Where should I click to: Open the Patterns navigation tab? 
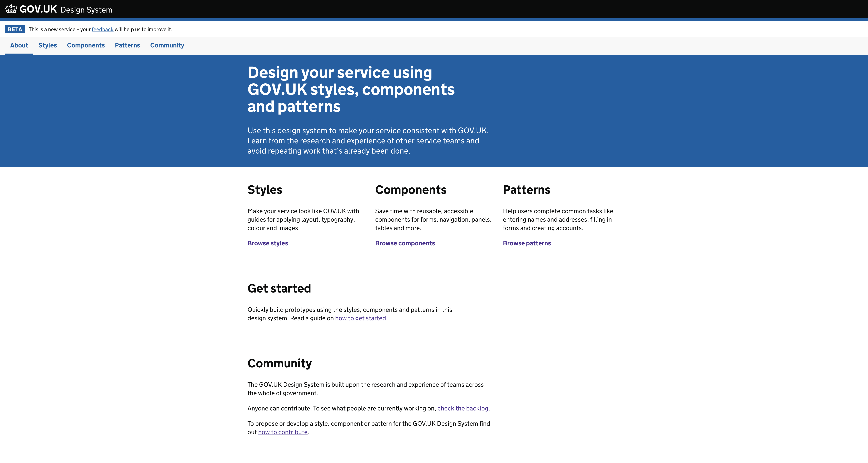click(x=127, y=45)
